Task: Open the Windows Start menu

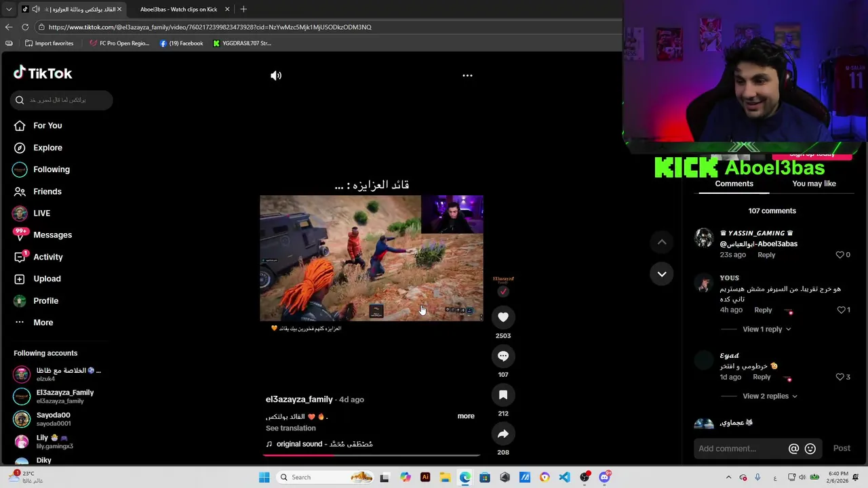Action: coord(264,477)
